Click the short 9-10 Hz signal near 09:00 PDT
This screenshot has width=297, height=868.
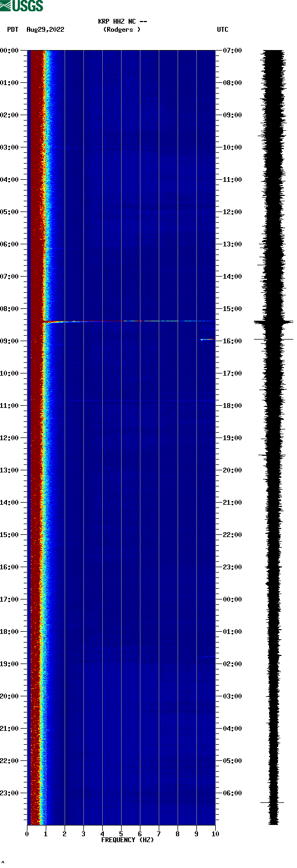pos(208,340)
